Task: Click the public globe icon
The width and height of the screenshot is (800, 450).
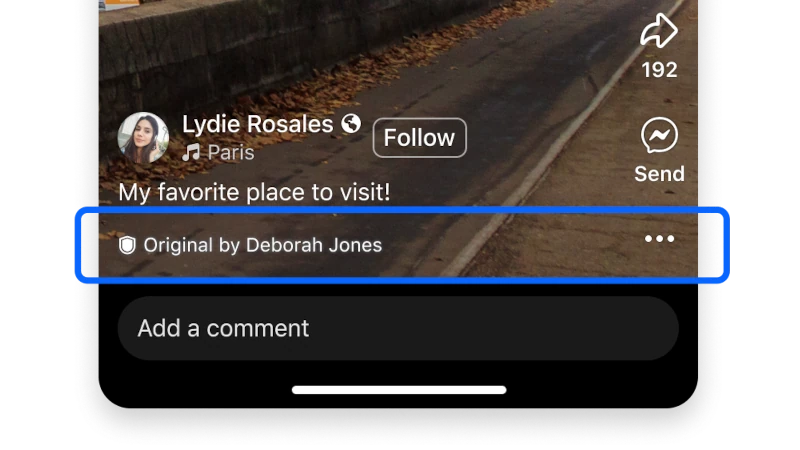Action: click(x=351, y=123)
